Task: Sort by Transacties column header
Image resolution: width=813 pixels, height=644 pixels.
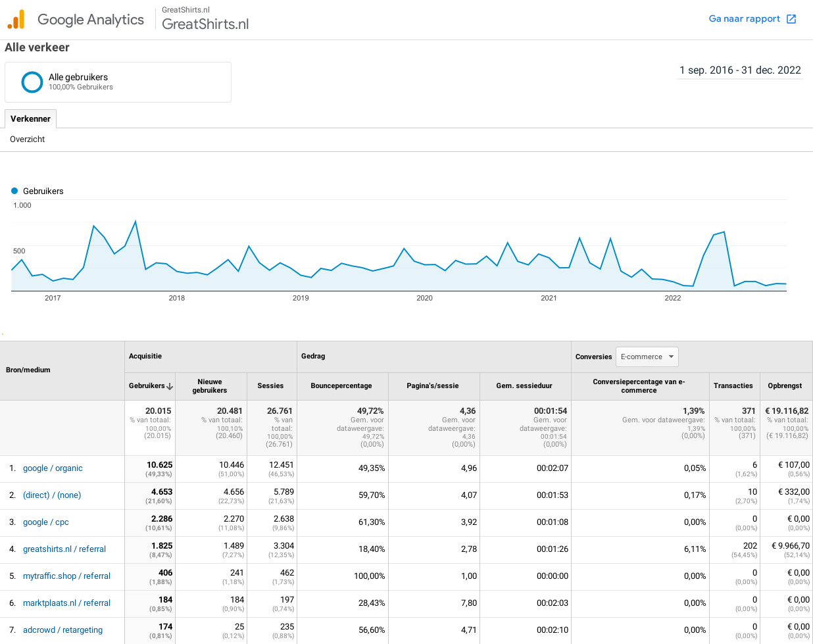Action: pos(733,385)
